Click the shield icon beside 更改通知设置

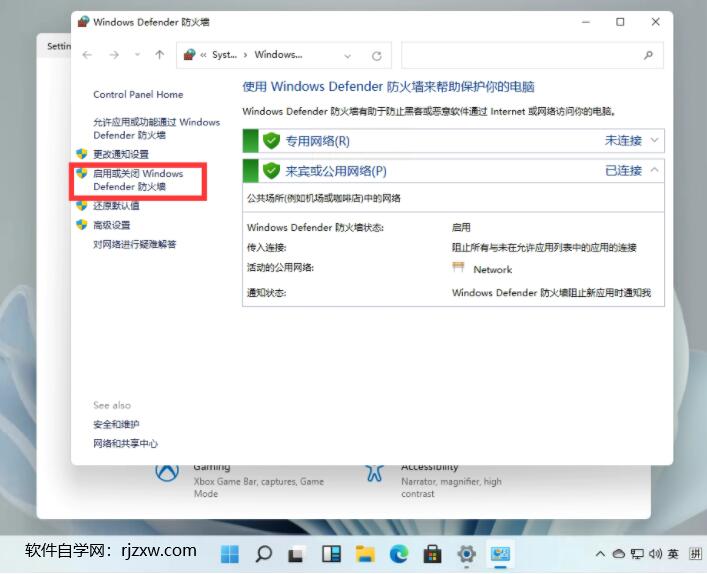82,154
